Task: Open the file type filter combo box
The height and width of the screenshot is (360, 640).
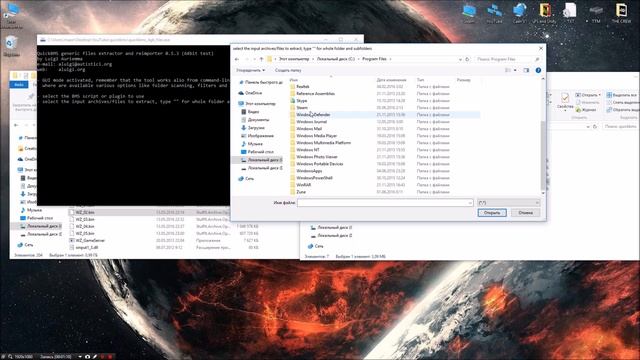Action: coord(509,203)
